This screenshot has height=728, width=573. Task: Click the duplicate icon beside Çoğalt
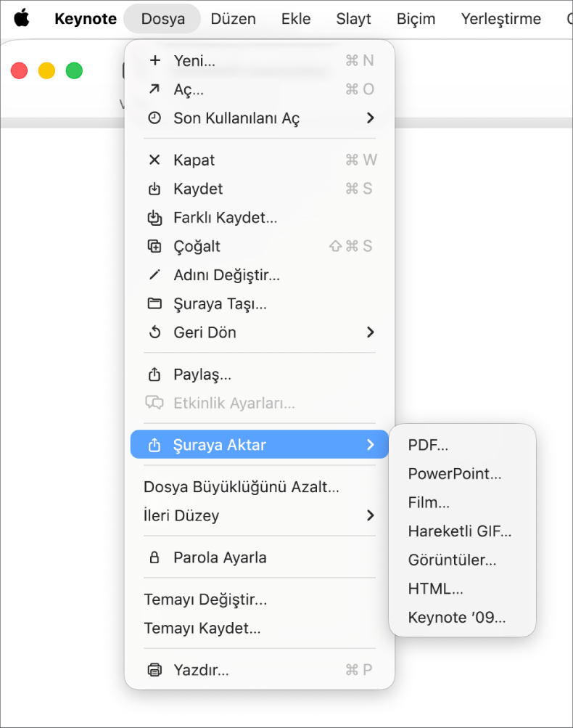point(154,246)
